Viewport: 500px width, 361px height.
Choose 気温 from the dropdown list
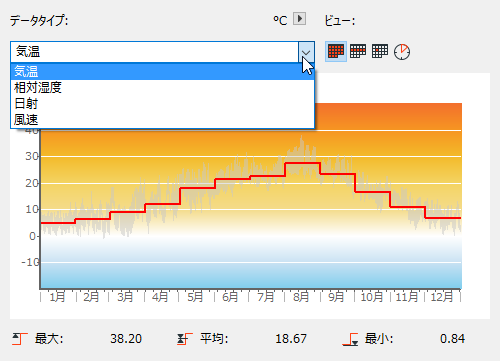click(162, 71)
